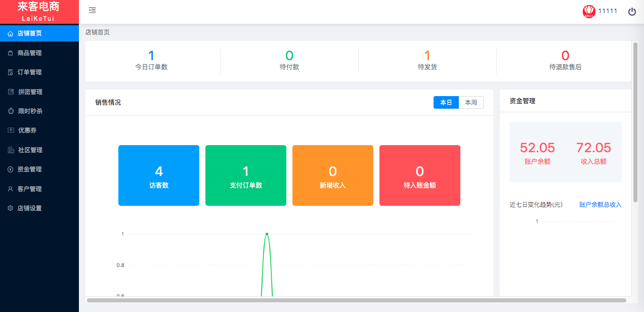Click the green peak point on sales chart
The width and height of the screenshot is (644, 312).
[267, 234]
